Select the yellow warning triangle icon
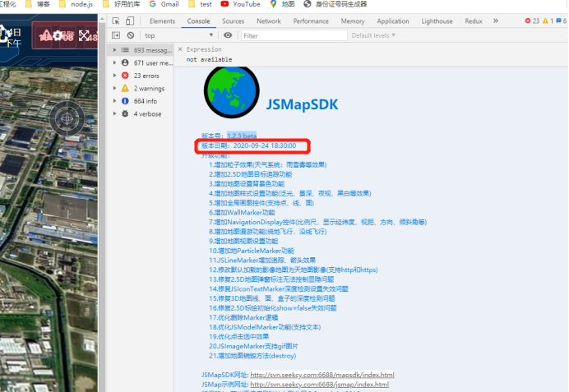This screenshot has height=392, width=569. point(125,88)
